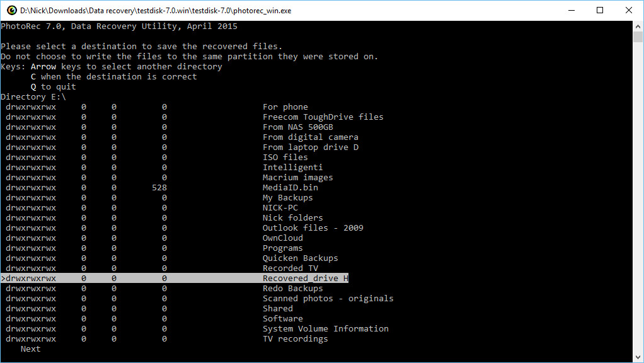Select the Scanned photos - originals folder
Viewport: 644px width, 363px height.
328,299
